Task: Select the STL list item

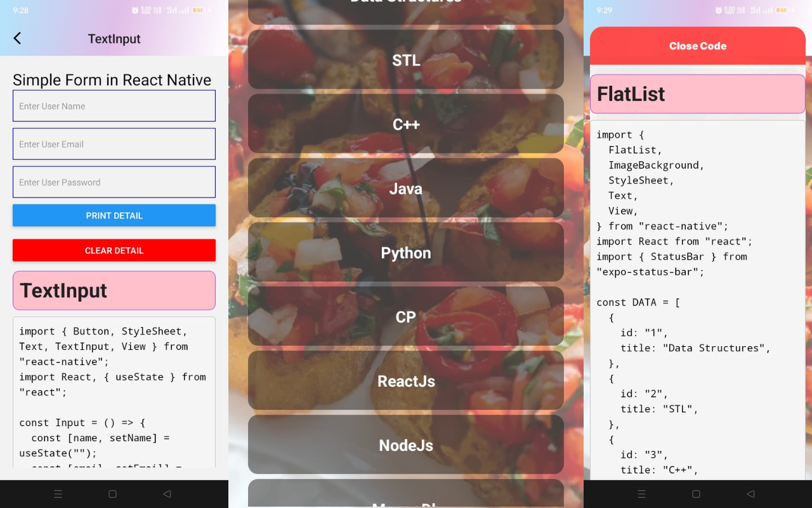Action: [406, 60]
